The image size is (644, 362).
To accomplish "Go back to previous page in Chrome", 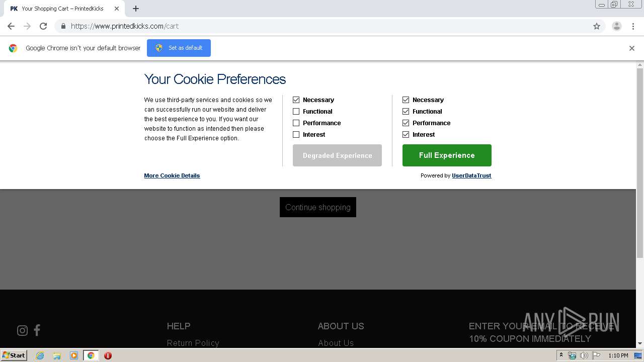I will (x=11, y=26).
